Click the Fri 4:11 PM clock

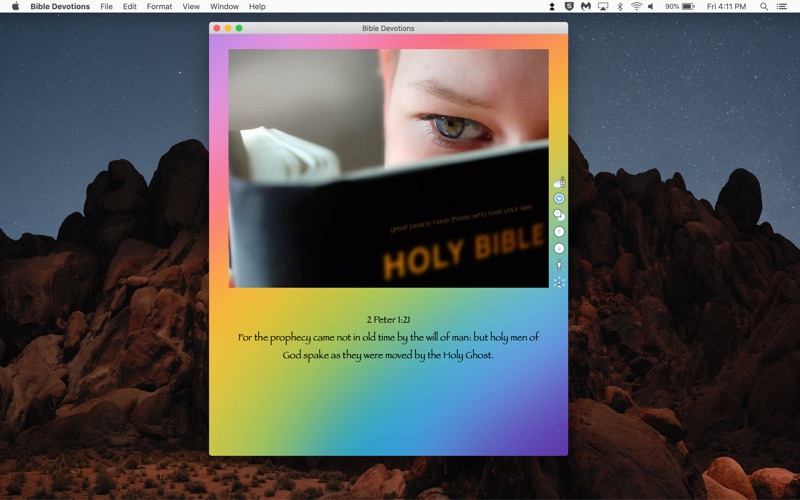pyautogui.click(x=727, y=6)
